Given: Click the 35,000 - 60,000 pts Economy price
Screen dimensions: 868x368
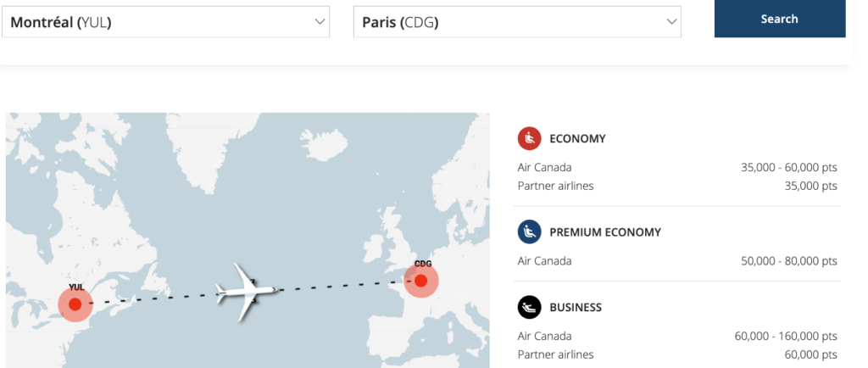Looking at the screenshot, I should click(788, 168).
